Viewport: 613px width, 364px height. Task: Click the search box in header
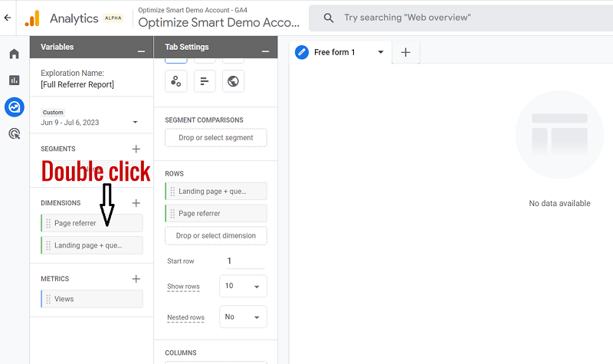(460, 18)
